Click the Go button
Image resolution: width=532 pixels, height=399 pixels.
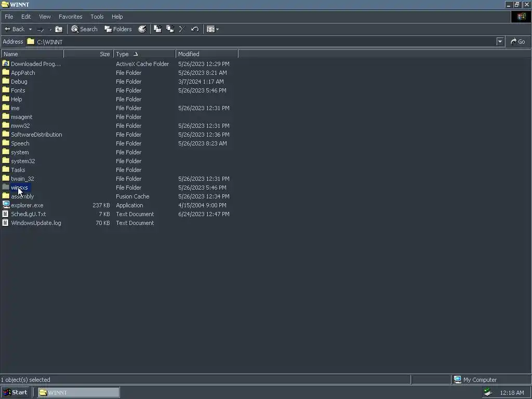pyautogui.click(x=518, y=42)
